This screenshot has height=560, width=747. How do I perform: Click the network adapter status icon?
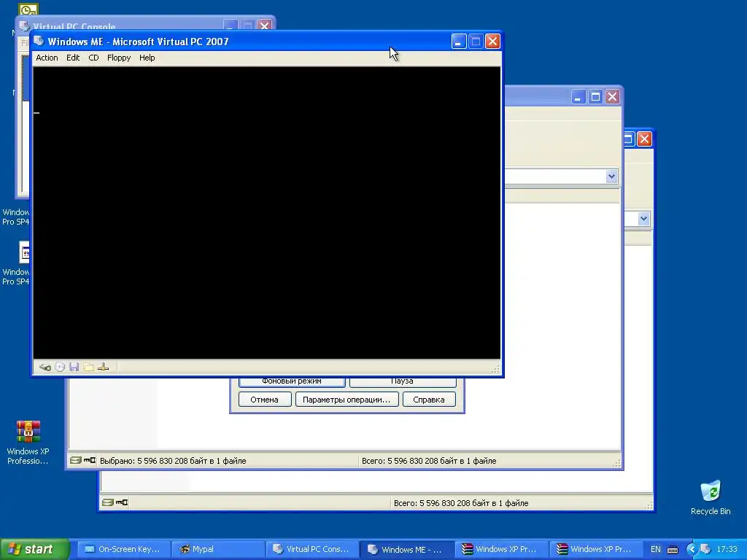103,367
